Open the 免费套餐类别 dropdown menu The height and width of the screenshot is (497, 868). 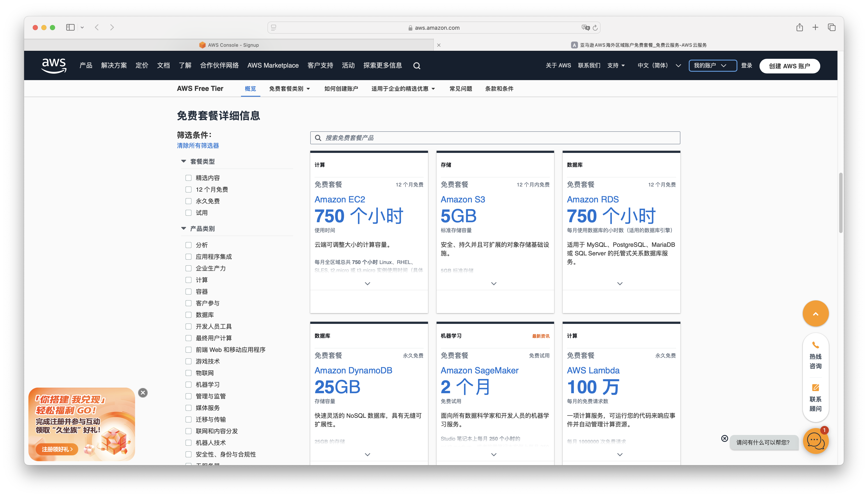pos(289,89)
